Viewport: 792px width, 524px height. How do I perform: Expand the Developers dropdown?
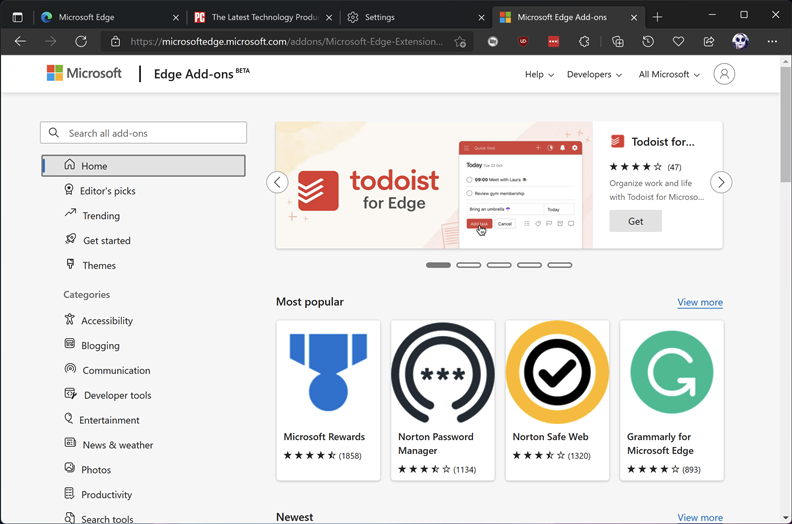(594, 74)
